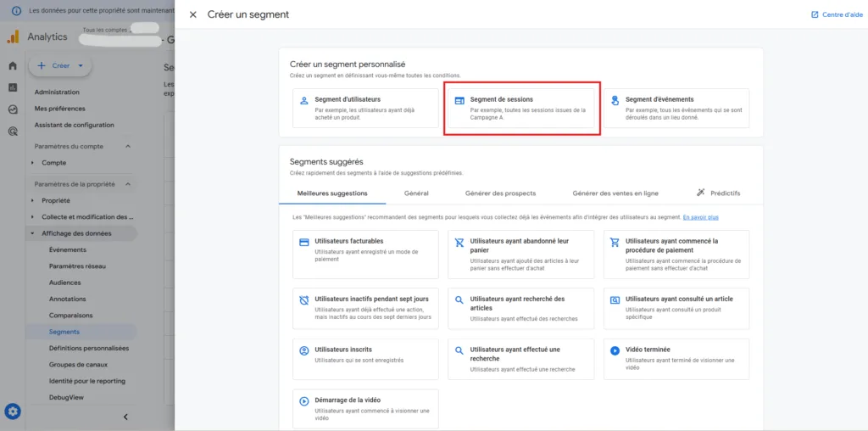
Task: Open the Créer dropdown button
Action: 60,65
